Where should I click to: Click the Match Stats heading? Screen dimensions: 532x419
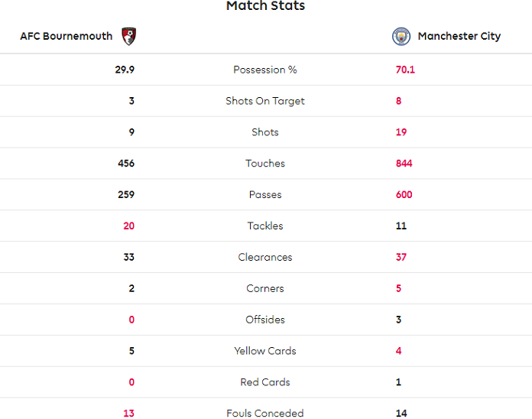[265, 6]
